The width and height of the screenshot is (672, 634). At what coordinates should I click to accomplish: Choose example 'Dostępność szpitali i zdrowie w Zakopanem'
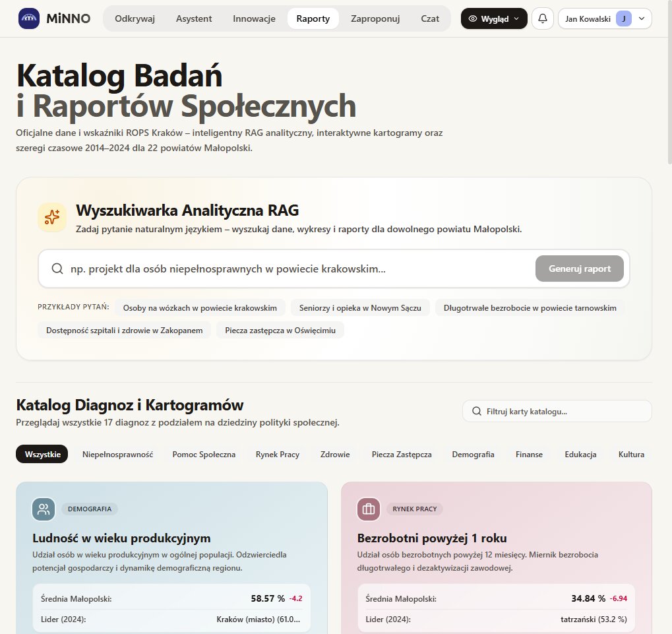(x=124, y=330)
